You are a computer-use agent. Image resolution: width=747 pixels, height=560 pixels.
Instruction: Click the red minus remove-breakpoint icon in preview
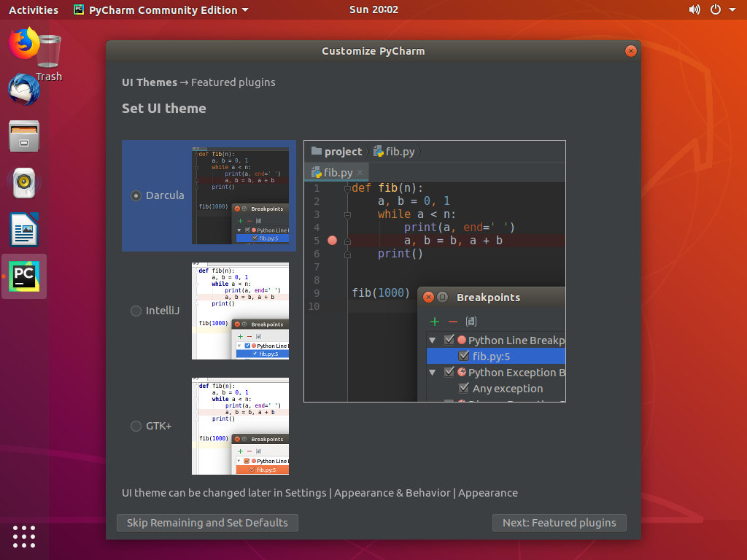(453, 322)
